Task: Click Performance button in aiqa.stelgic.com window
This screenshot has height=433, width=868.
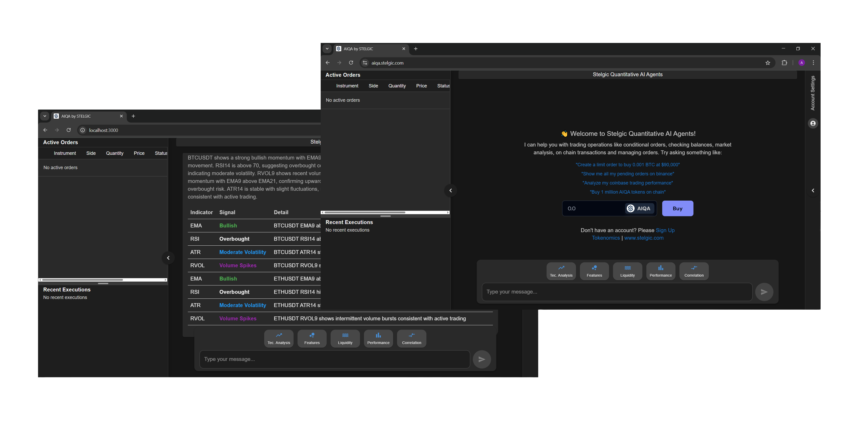Action: pos(660,271)
